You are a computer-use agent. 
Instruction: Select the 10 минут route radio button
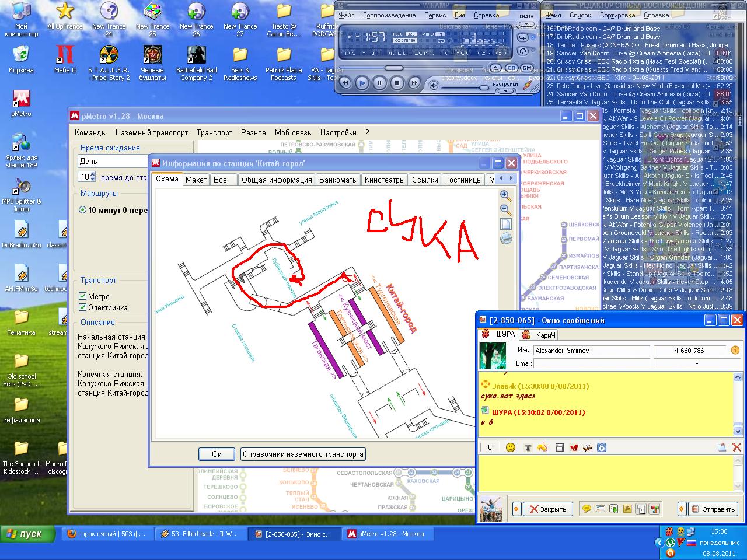click(83, 210)
